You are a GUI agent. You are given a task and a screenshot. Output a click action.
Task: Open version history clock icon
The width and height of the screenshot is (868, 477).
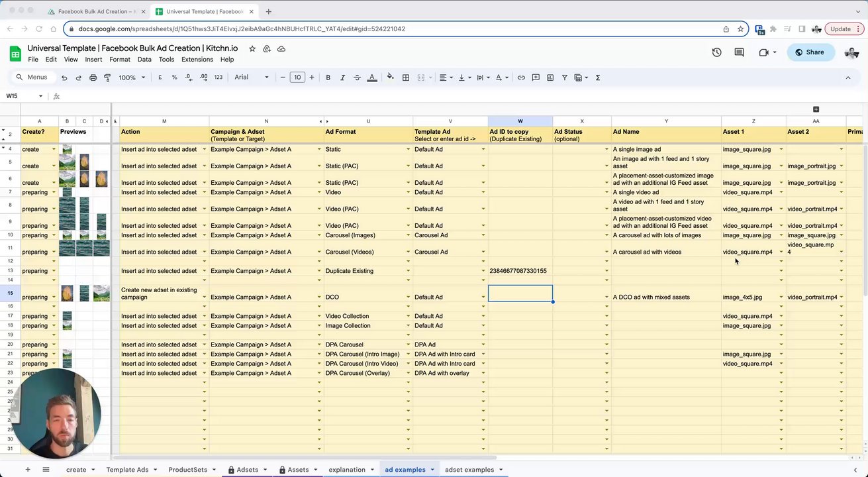(x=716, y=52)
